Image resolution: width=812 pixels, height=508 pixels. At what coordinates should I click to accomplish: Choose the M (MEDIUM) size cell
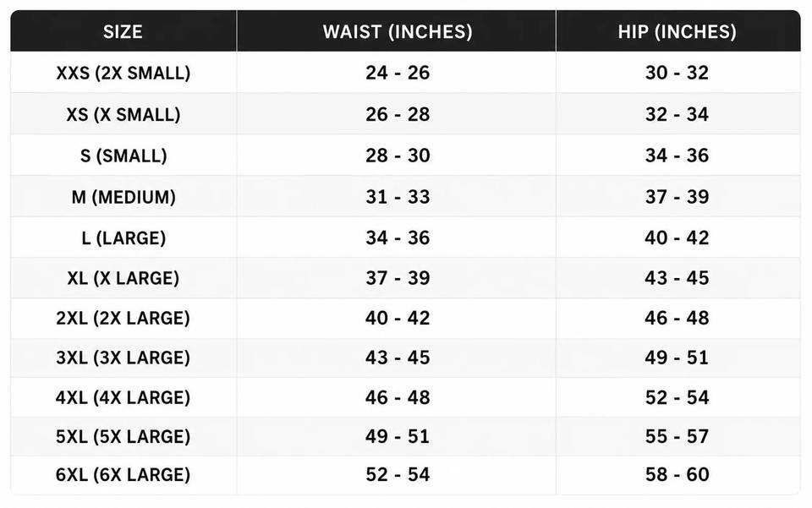[123, 197]
